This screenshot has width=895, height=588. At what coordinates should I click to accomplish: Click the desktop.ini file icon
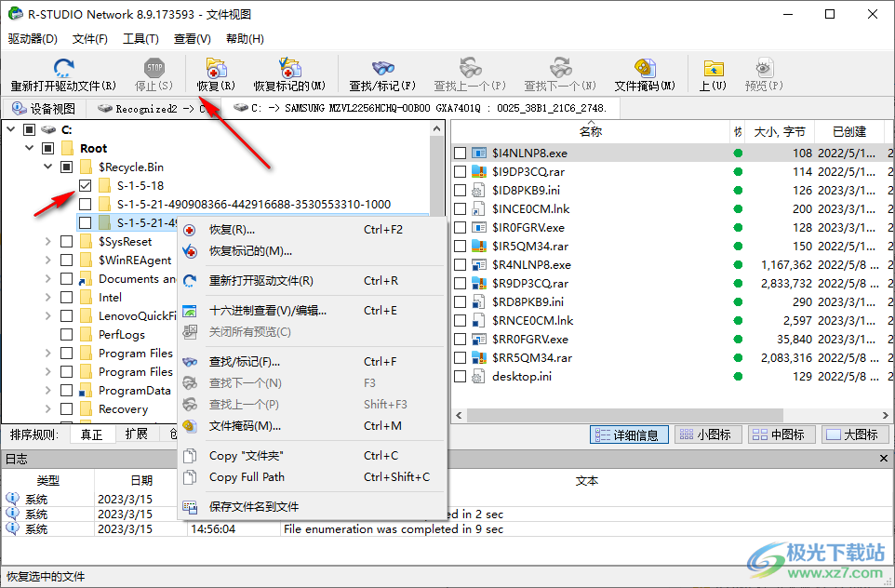click(x=479, y=376)
